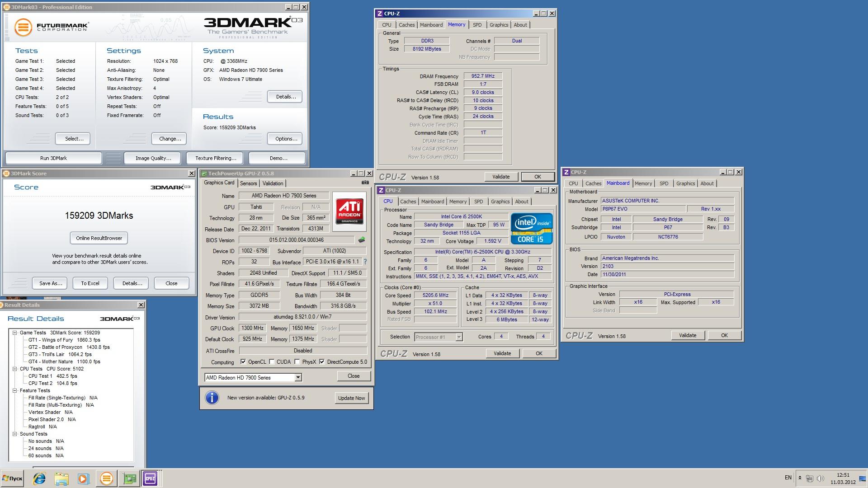This screenshot has height=488, width=868.
Task: Click the BIOS Version field in GPU-Z
Action: point(297,240)
